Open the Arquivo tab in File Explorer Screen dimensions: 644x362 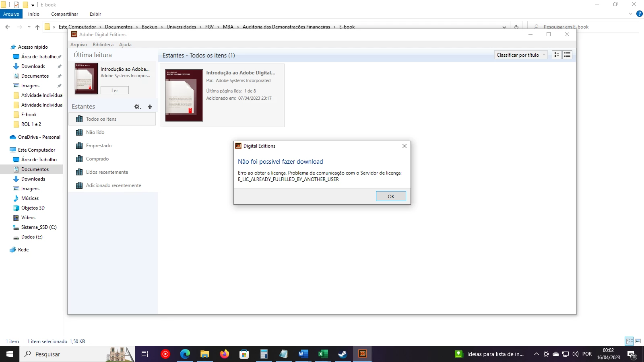pos(11,14)
